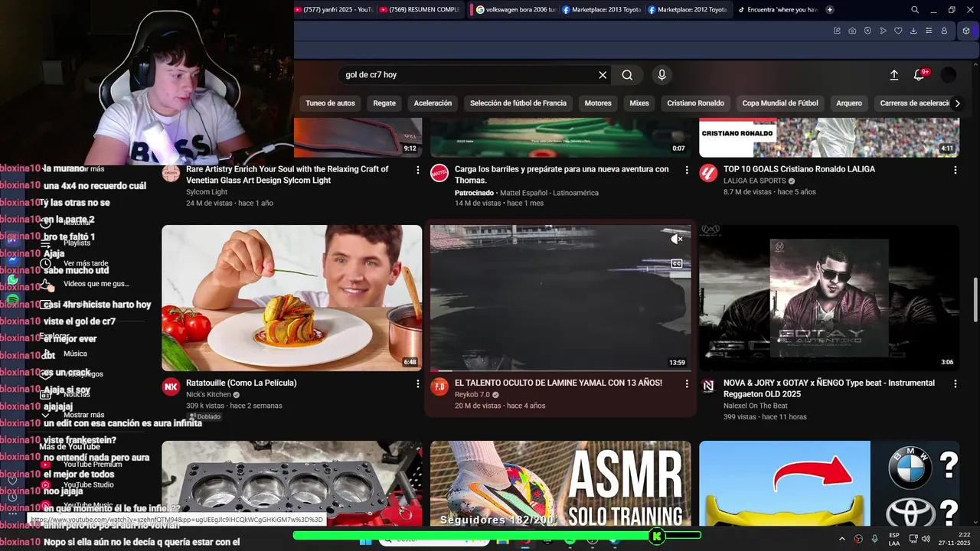The width and height of the screenshot is (980, 551).
Task: Select 'Selección de fútbol de Francia' chip
Action: [518, 103]
